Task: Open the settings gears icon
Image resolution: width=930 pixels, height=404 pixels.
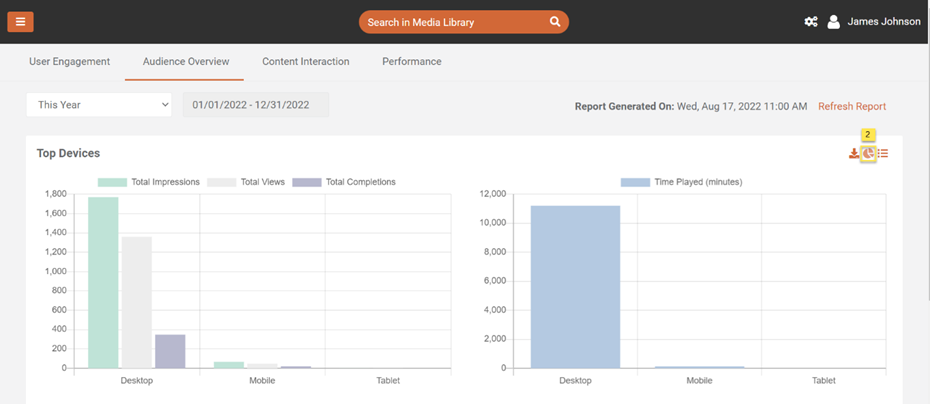Action: [811, 22]
